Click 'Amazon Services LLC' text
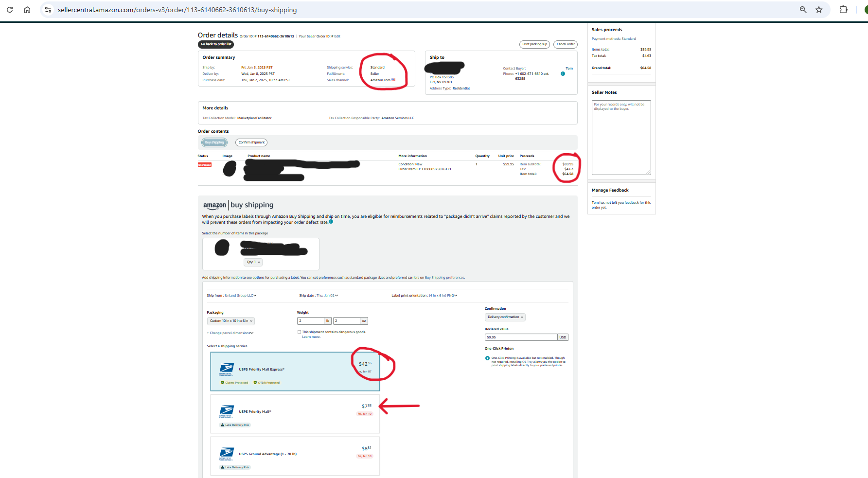The height and width of the screenshot is (478, 868). tap(398, 118)
